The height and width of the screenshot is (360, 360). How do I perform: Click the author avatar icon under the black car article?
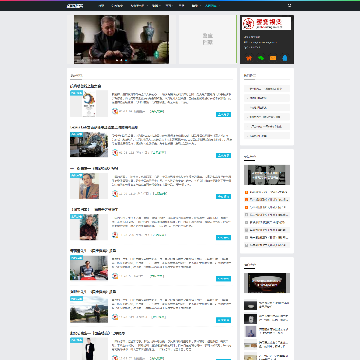pyautogui.click(x=115, y=152)
